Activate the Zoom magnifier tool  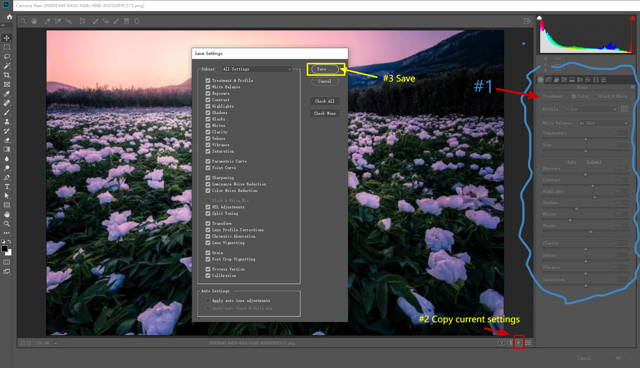pos(7,224)
